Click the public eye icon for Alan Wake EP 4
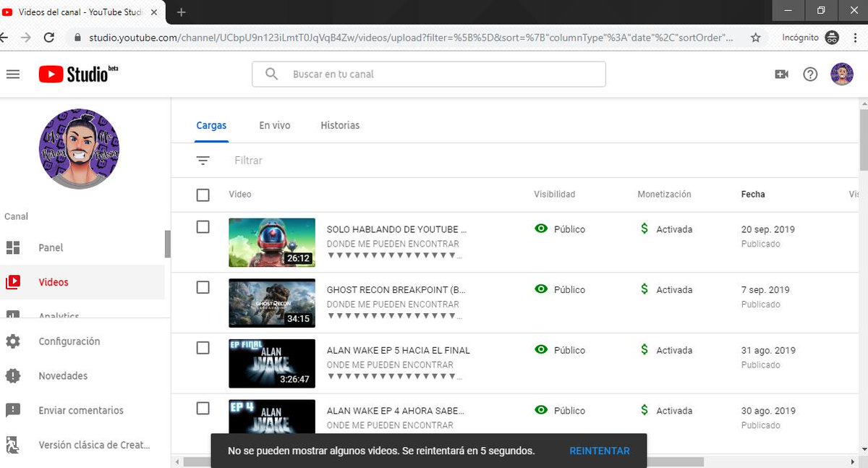 pos(541,410)
